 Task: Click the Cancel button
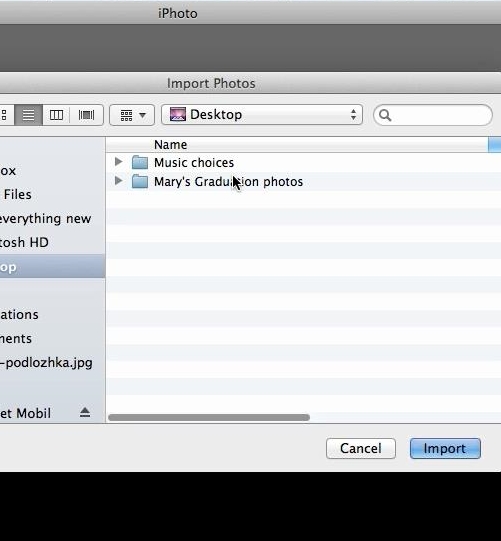click(x=361, y=448)
